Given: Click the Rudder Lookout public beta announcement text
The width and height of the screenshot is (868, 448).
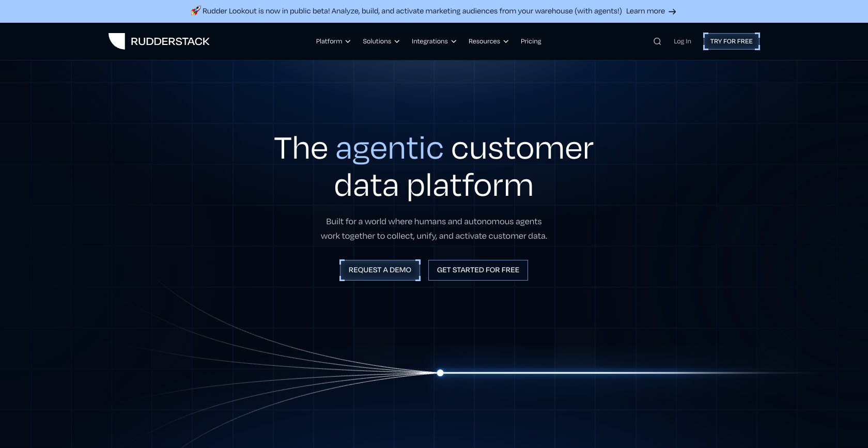Looking at the screenshot, I should point(412,11).
